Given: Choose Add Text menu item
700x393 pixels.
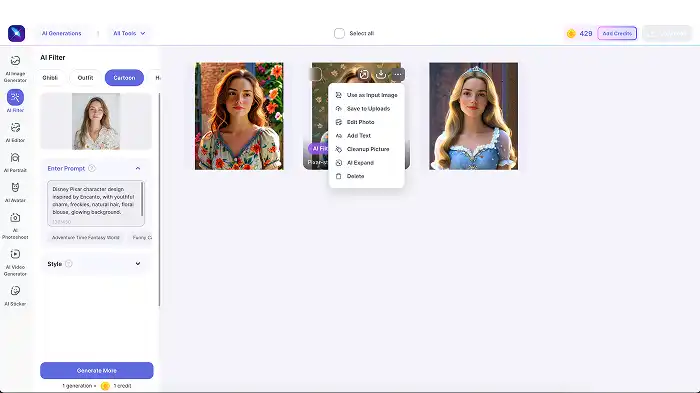Looking at the screenshot, I should [x=367, y=135].
